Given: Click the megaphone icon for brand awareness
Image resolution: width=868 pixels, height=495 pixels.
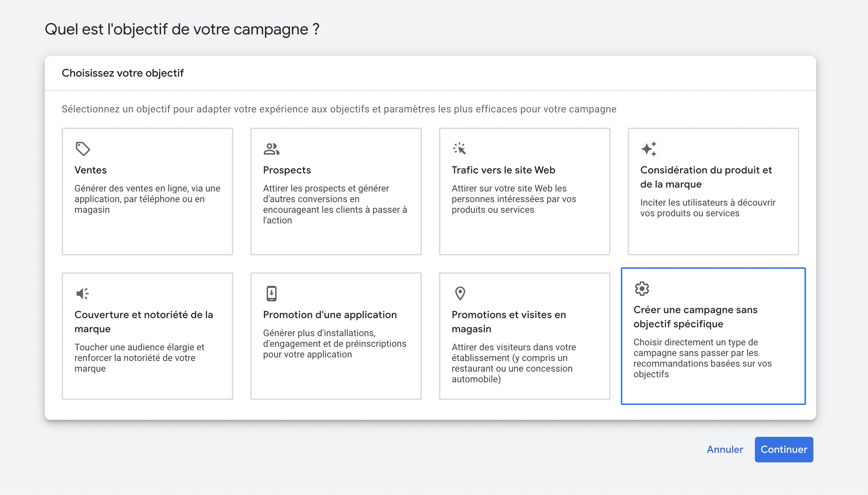Looking at the screenshot, I should click(x=83, y=294).
